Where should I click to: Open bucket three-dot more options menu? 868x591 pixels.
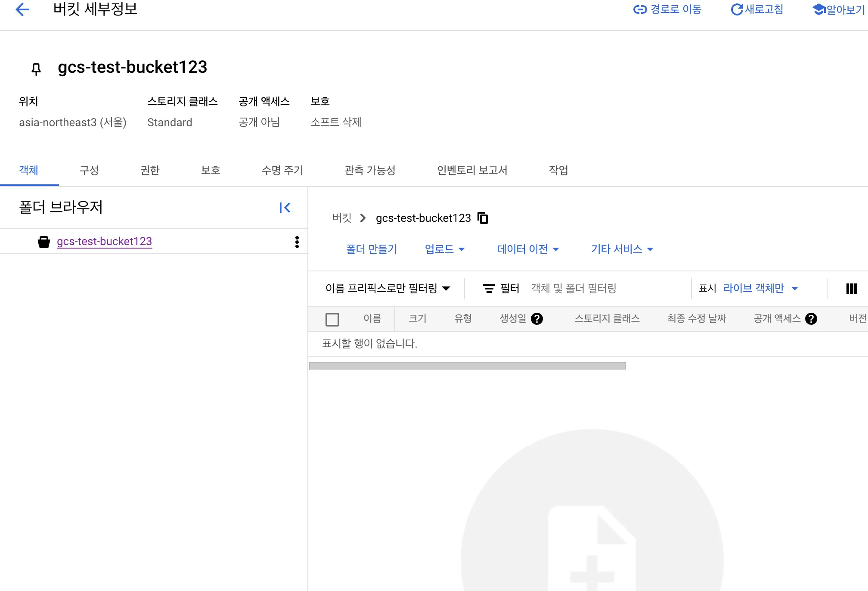click(x=297, y=242)
